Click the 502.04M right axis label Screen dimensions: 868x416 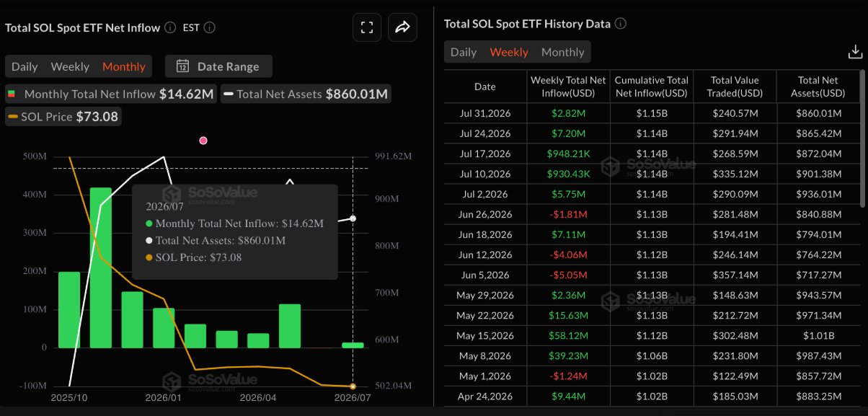click(394, 386)
